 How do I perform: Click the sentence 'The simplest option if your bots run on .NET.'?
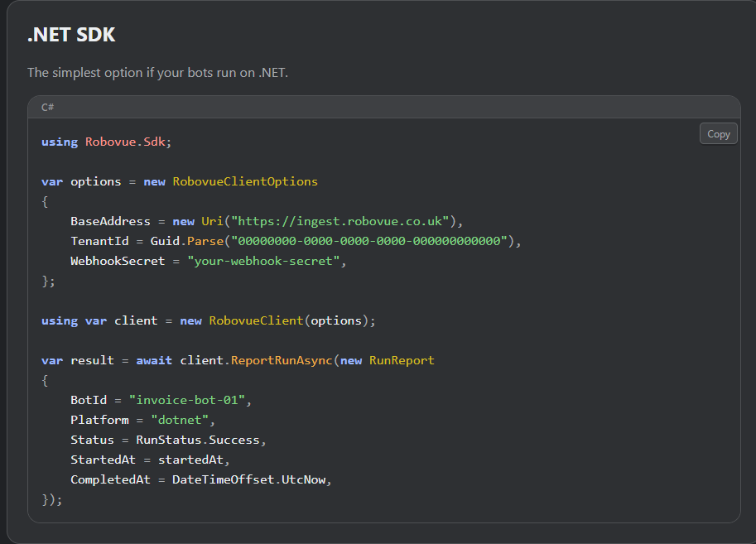pyautogui.click(x=157, y=72)
